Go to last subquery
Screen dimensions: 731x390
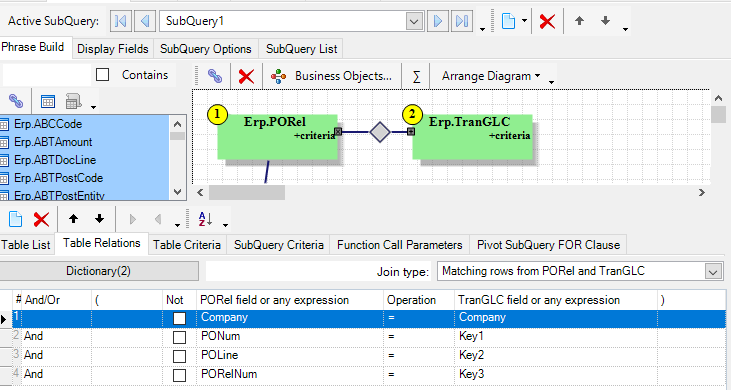click(462, 21)
